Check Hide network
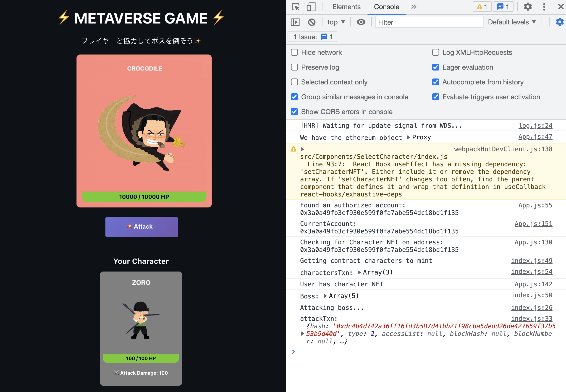 pos(294,52)
